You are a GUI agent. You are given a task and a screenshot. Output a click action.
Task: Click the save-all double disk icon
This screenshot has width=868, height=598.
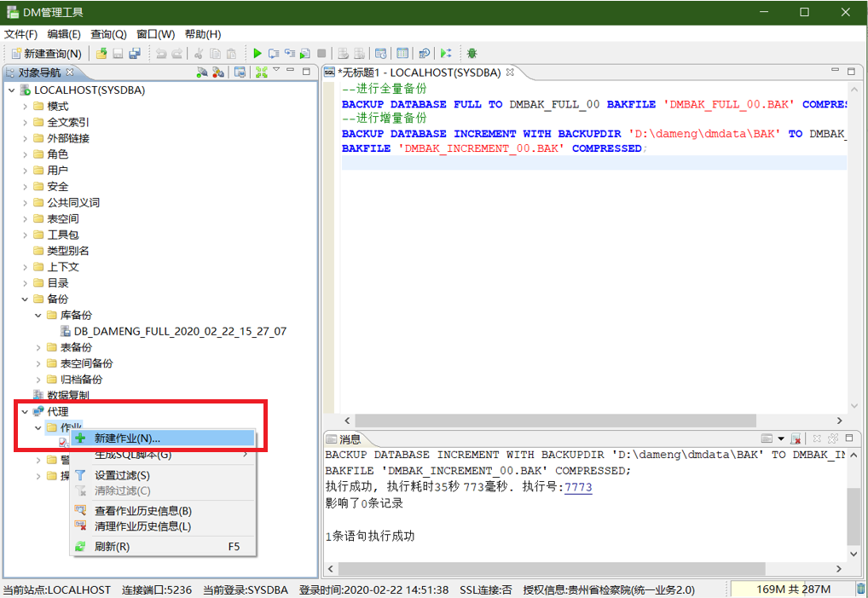tap(135, 53)
